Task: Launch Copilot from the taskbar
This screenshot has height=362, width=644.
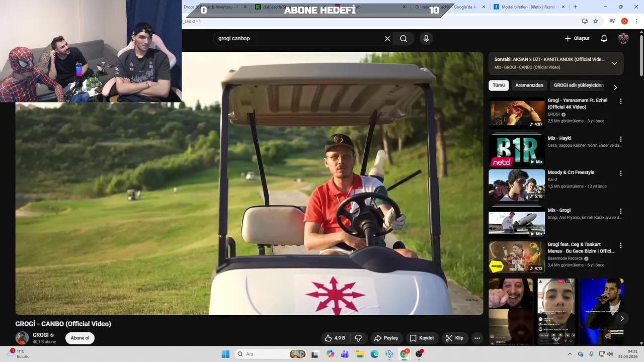Action: coord(330,354)
